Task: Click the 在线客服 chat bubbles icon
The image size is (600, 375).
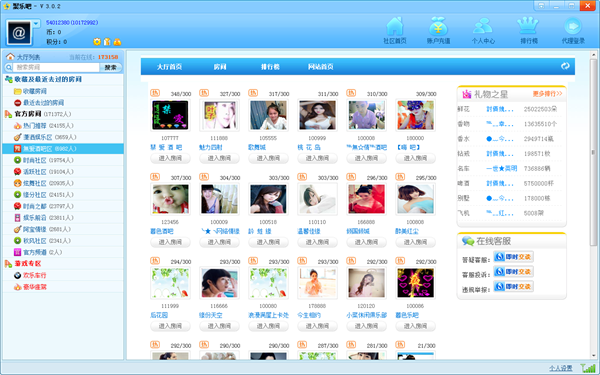Action: pos(468,241)
